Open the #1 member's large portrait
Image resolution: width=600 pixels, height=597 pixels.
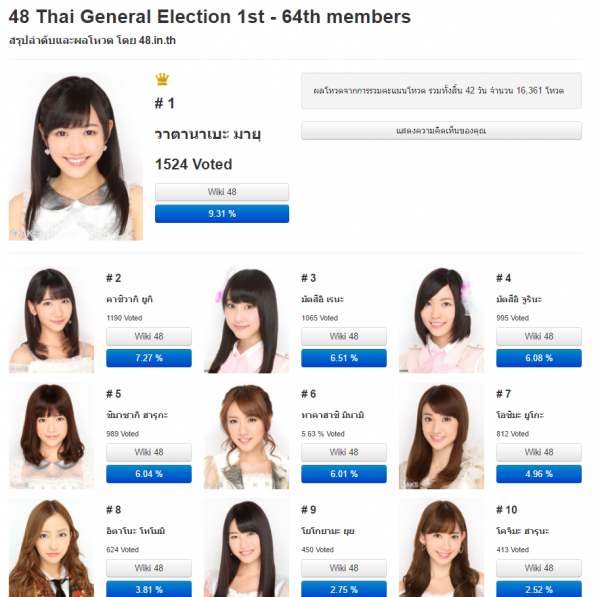coord(76,157)
